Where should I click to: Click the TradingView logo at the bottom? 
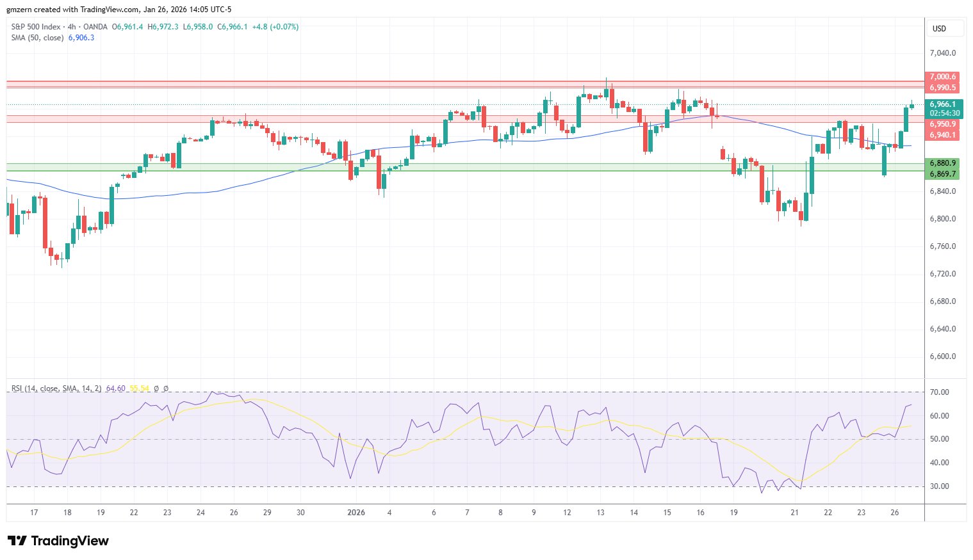tap(58, 541)
